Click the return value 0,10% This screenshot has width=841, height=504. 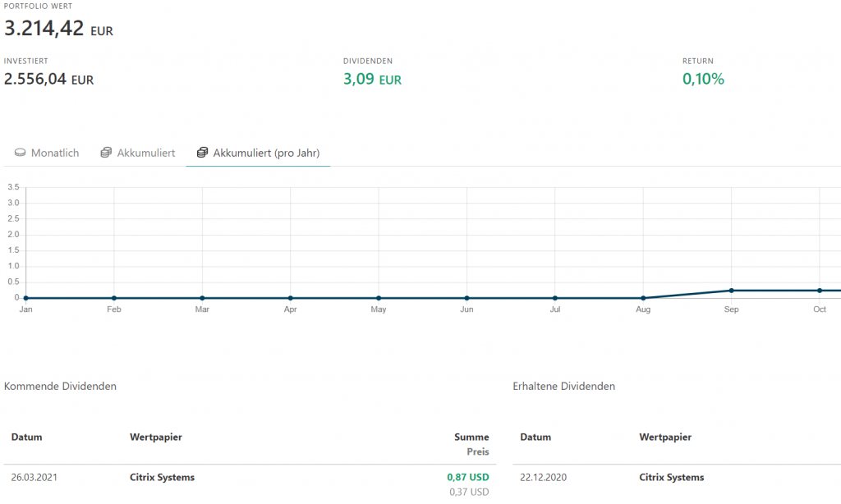click(x=703, y=80)
